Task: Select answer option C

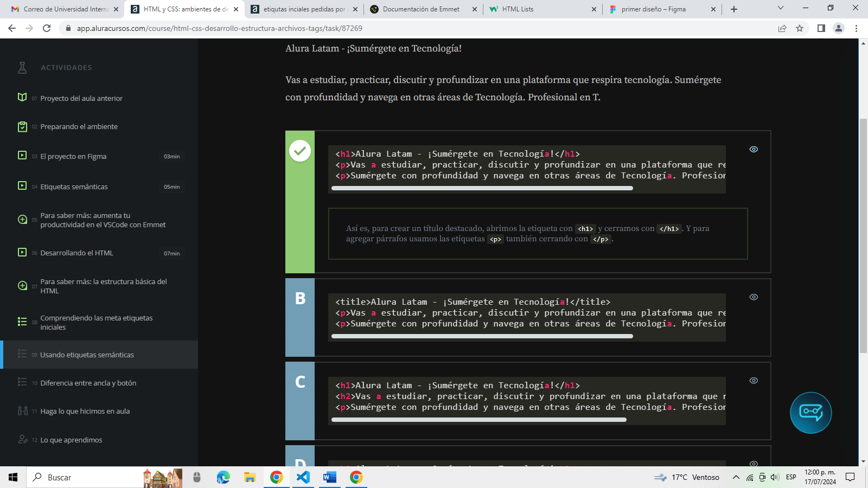Action: tap(300, 401)
